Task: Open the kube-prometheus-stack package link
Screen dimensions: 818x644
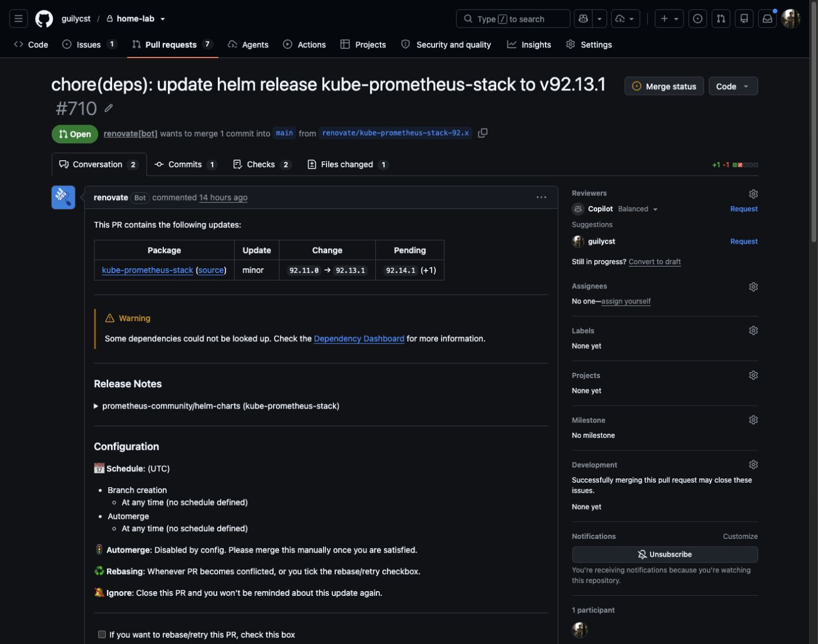Action: (x=147, y=270)
